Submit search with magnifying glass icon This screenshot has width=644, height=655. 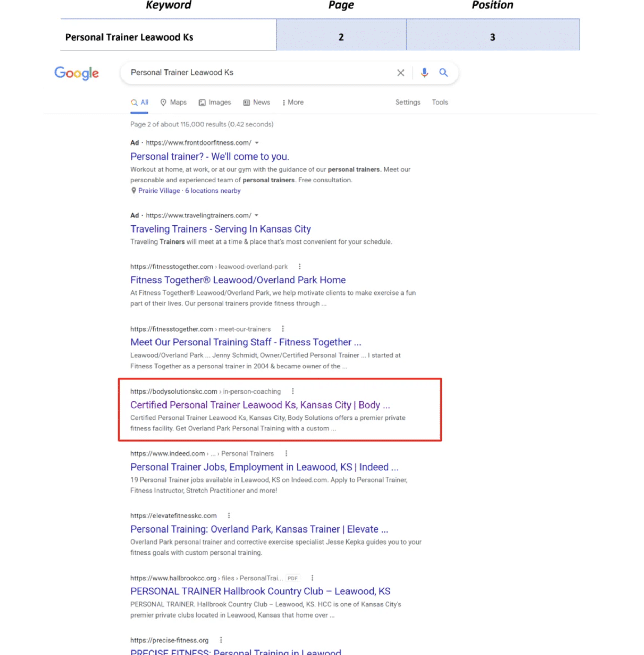tap(443, 73)
